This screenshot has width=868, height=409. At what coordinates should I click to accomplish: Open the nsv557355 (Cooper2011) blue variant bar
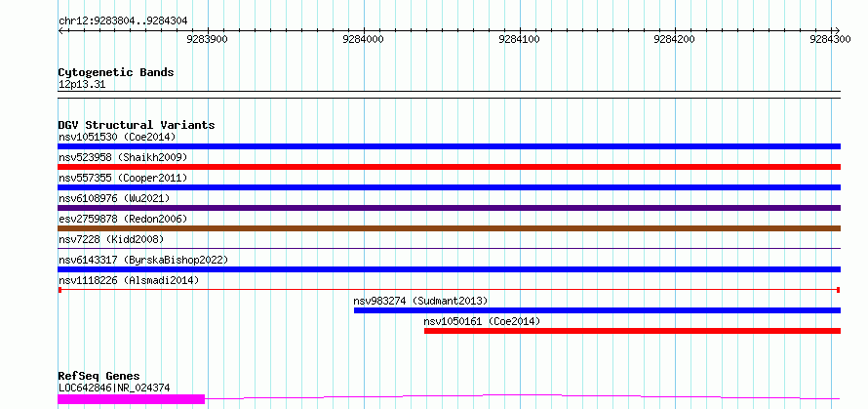point(449,187)
